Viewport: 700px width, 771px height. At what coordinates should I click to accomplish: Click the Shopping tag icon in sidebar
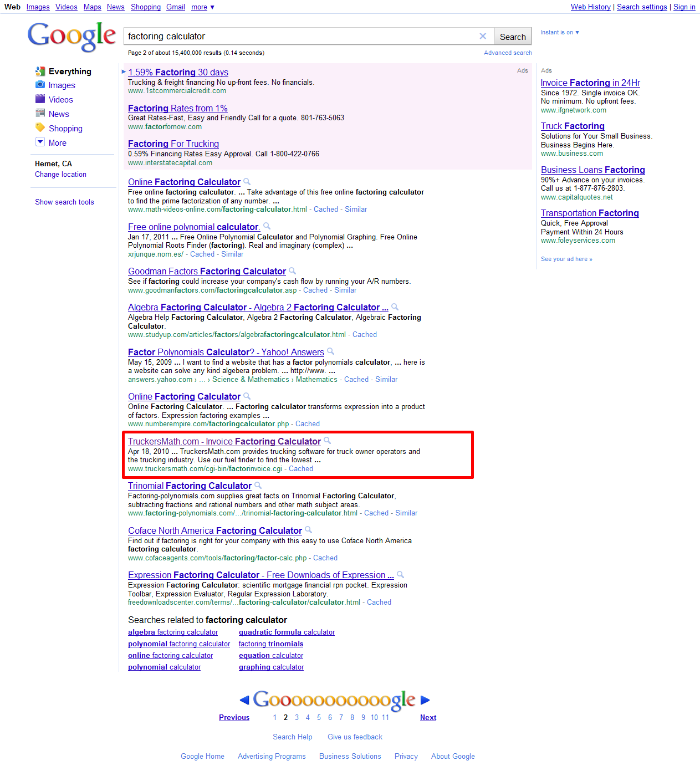(40, 128)
